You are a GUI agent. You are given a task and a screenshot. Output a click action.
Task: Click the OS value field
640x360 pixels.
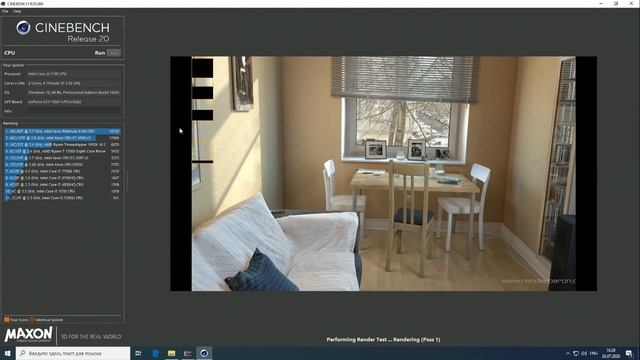point(74,93)
